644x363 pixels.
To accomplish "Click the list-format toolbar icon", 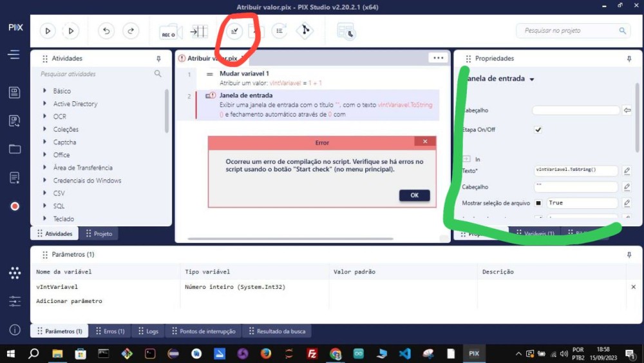I will [x=279, y=31].
